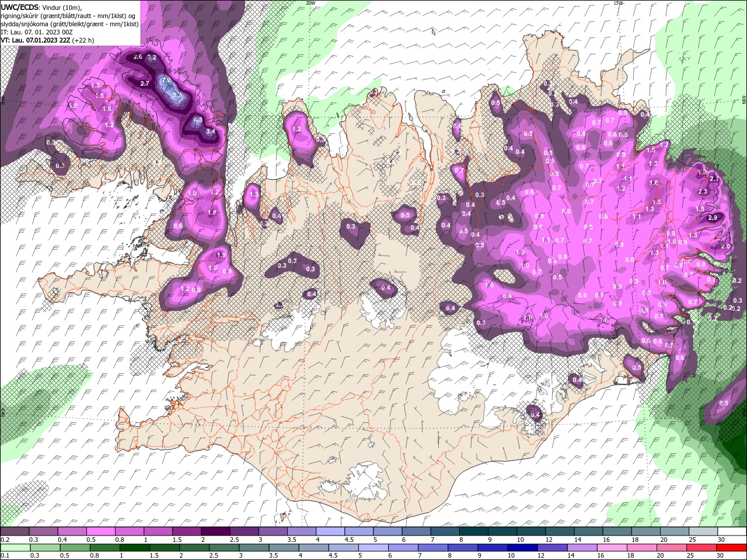Click the 4.3 precipitation value in the Westfjords
Viewport: 747px width, 560px height.
click(197, 120)
